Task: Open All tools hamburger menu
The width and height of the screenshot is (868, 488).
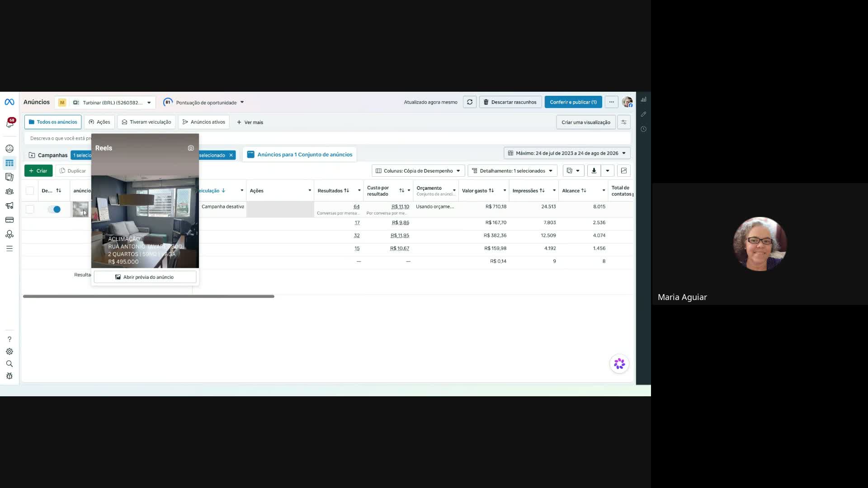Action: pos(9,249)
